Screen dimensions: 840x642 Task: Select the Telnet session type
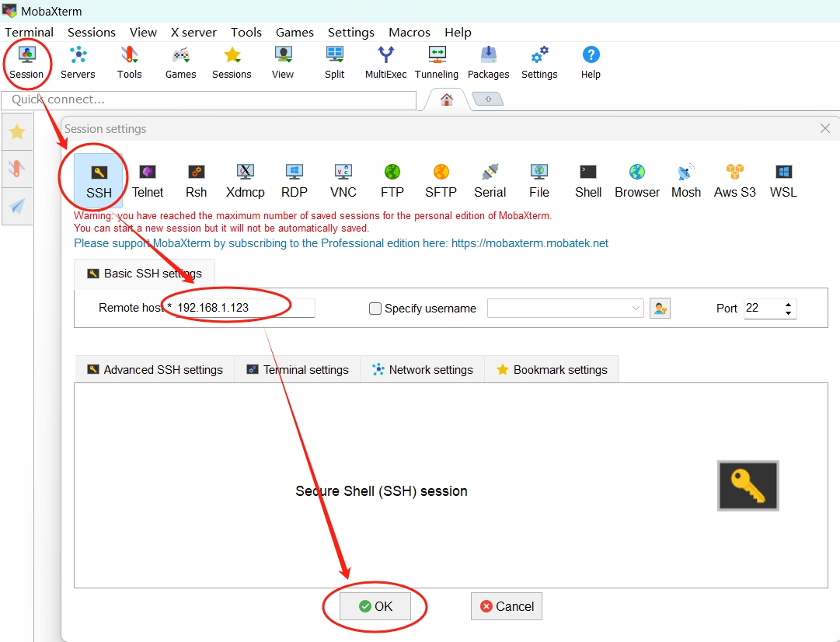pos(148,180)
